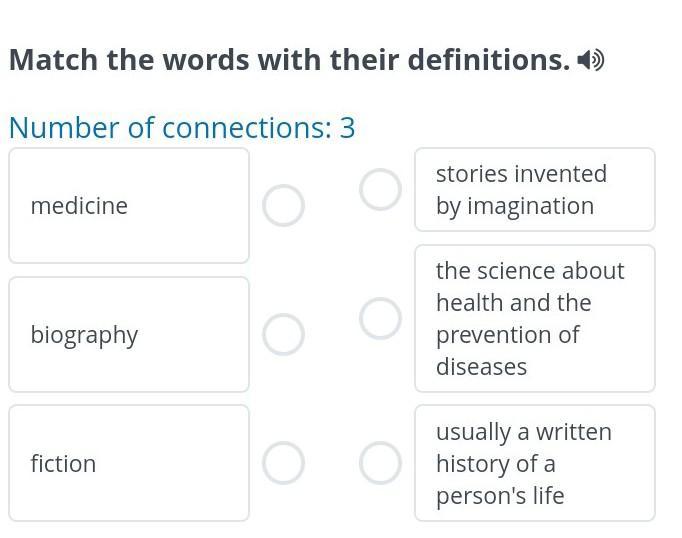Select the circle beside 'stories invented by imagination'
This screenshot has width=682, height=538.
coord(381,190)
